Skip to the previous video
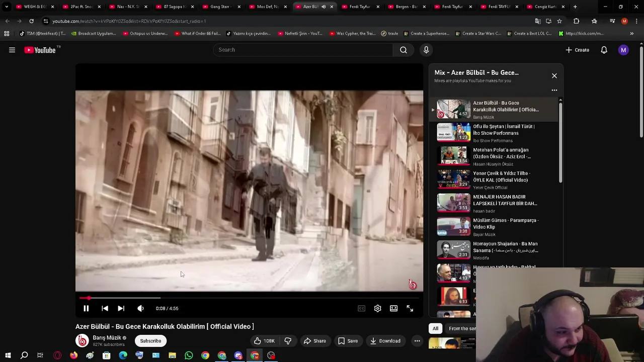This screenshot has height=362, width=644. (x=105, y=308)
